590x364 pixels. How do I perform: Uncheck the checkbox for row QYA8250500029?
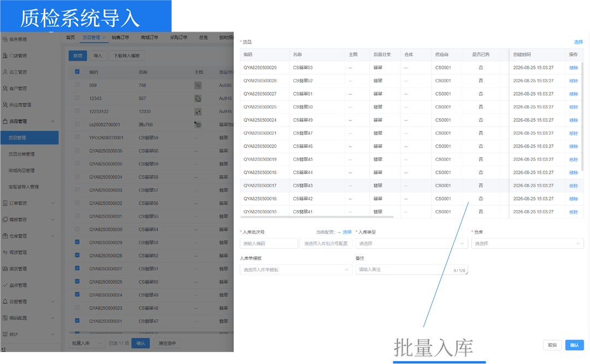click(x=77, y=242)
